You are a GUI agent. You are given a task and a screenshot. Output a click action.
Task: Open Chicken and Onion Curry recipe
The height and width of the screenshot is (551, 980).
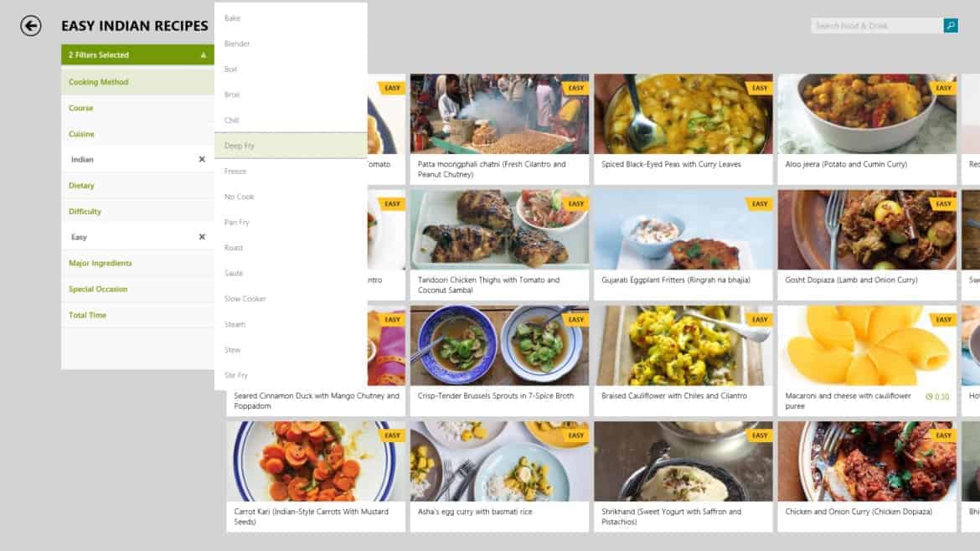[867, 476]
